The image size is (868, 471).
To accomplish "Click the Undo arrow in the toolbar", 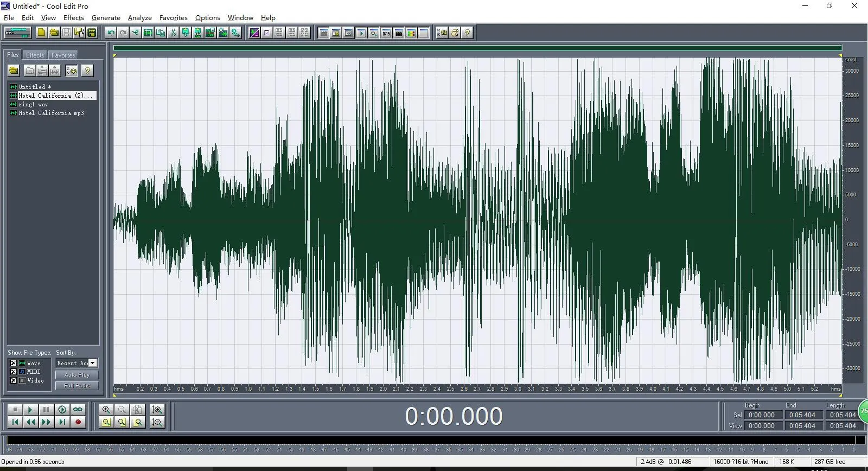I will click(111, 33).
